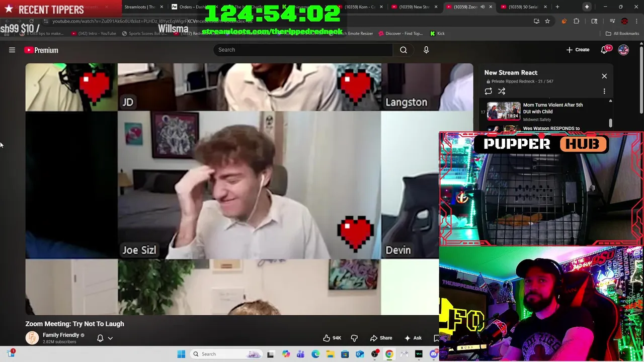Switch to the (10359) 50 Serial tab
The width and height of the screenshot is (644, 362).
pos(523,7)
